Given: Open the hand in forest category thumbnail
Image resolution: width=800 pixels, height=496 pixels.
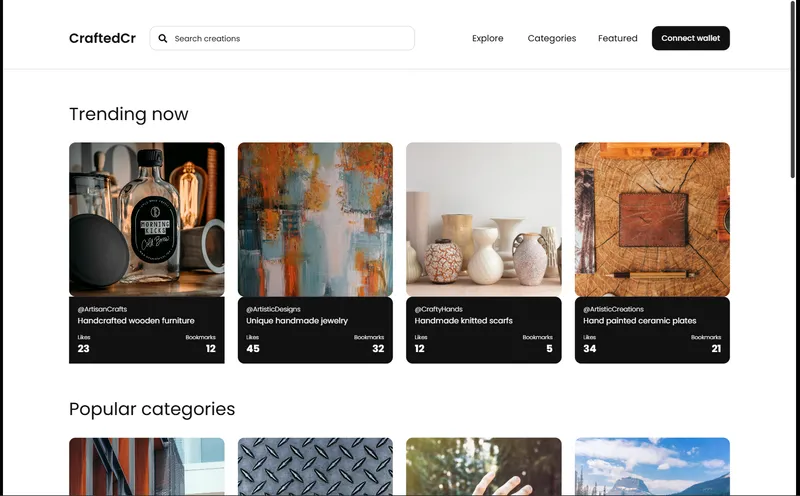Looking at the screenshot, I should click(x=484, y=466).
